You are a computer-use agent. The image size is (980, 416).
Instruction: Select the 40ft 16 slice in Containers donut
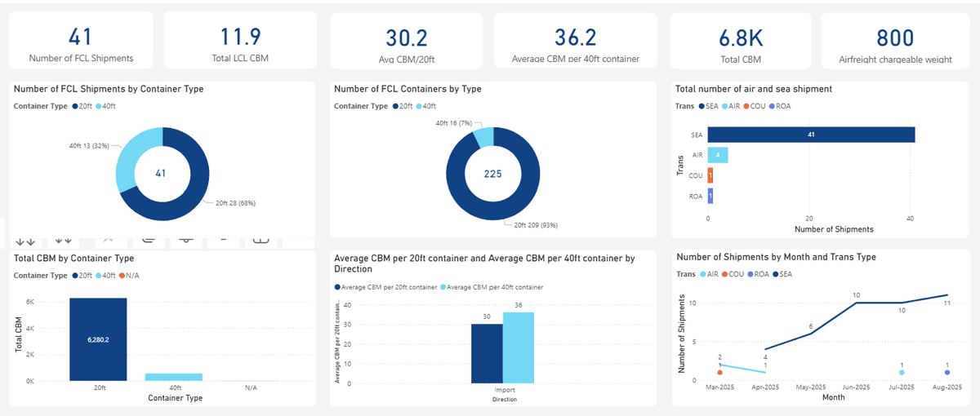click(483, 136)
